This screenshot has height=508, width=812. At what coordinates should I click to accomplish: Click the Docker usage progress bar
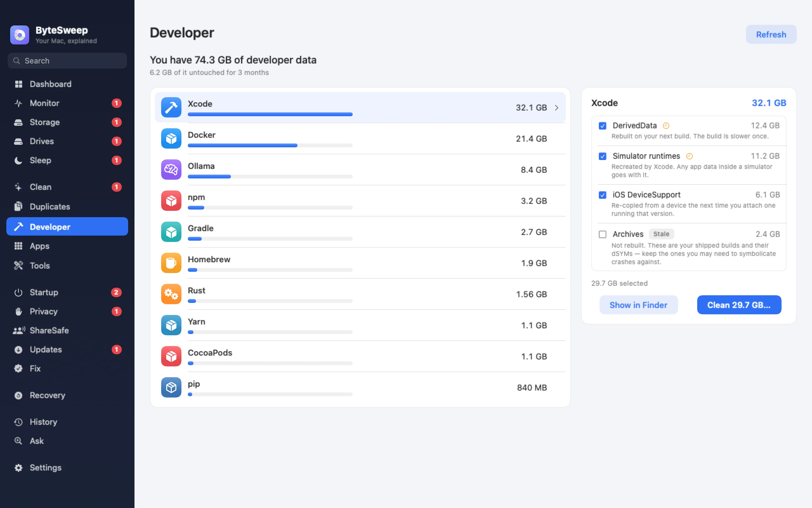tap(270, 145)
